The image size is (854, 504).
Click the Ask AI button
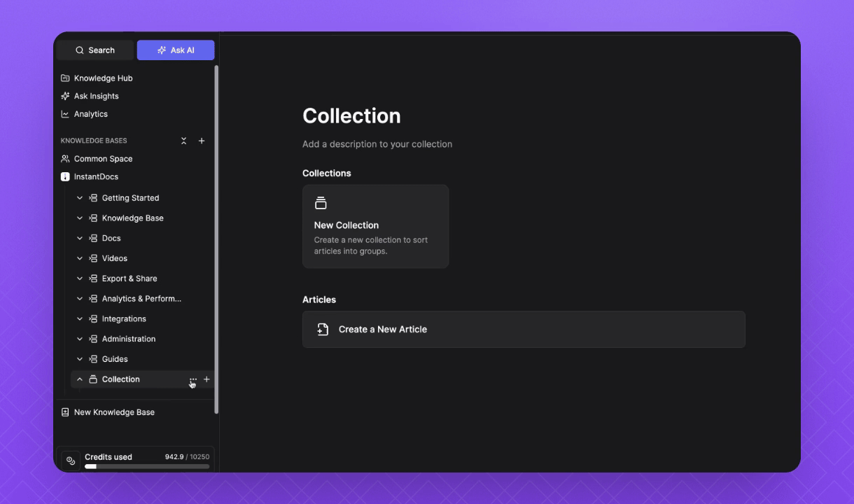click(176, 50)
